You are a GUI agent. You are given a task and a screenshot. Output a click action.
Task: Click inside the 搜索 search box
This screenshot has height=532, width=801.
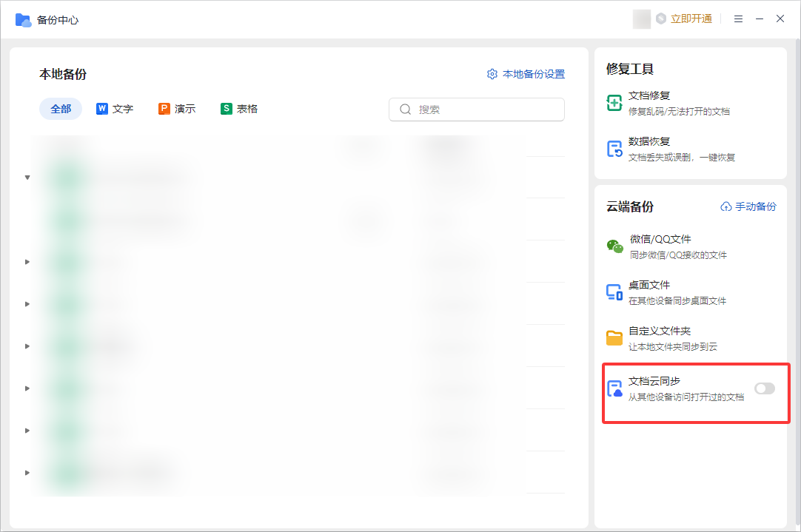[476, 109]
